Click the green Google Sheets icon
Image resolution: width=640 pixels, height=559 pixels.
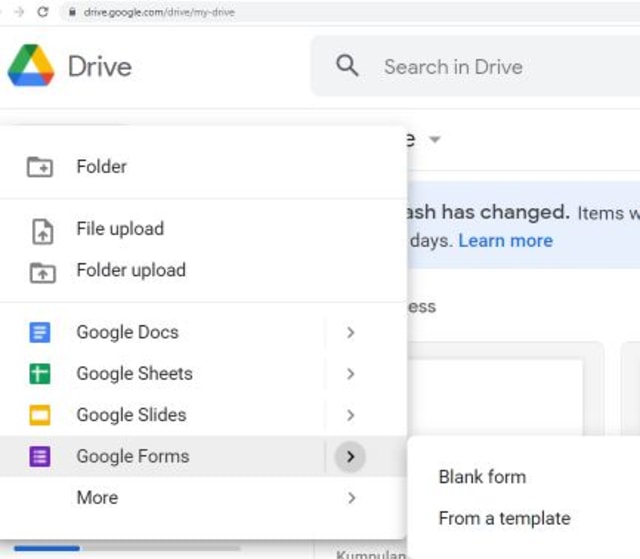(40, 374)
